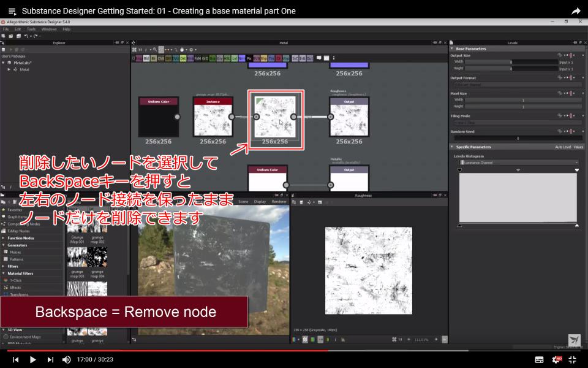This screenshot has height=368, width=588.
Task: Add an Emboss (Emb) node
Action: 190,58
